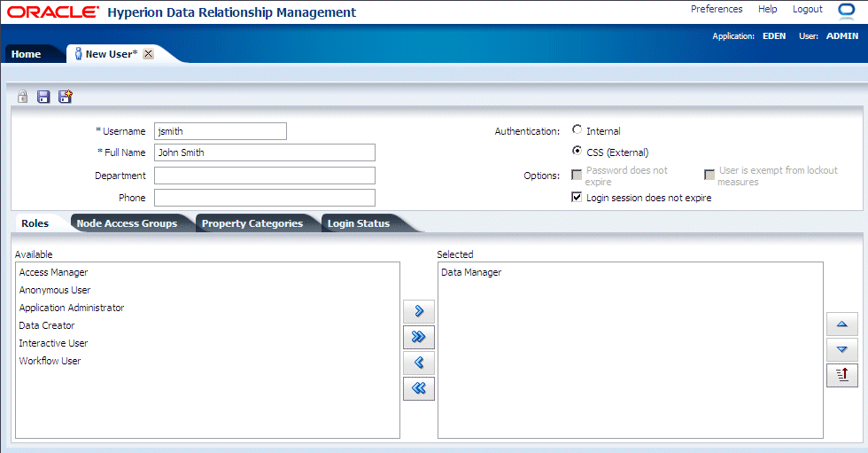Open the Login Status tab
Image resolution: width=868 pixels, height=453 pixels.
tap(358, 223)
